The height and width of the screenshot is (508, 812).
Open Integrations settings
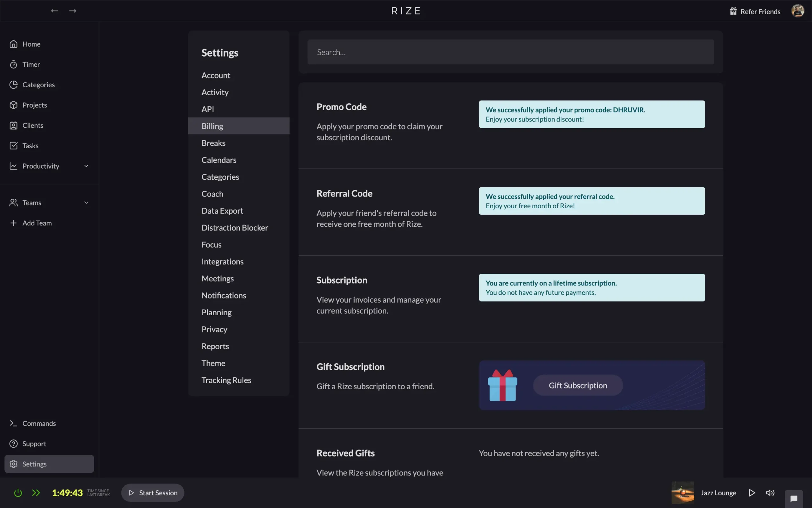222,261
